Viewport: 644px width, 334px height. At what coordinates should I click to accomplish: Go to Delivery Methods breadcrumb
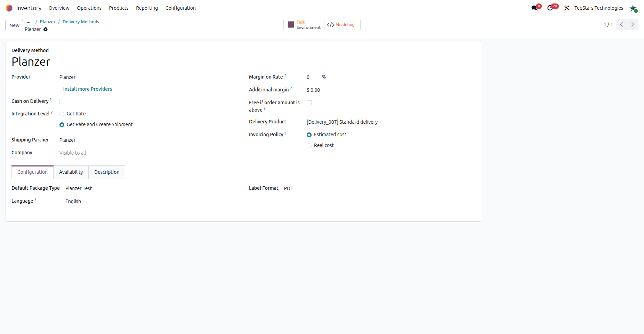(x=81, y=22)
